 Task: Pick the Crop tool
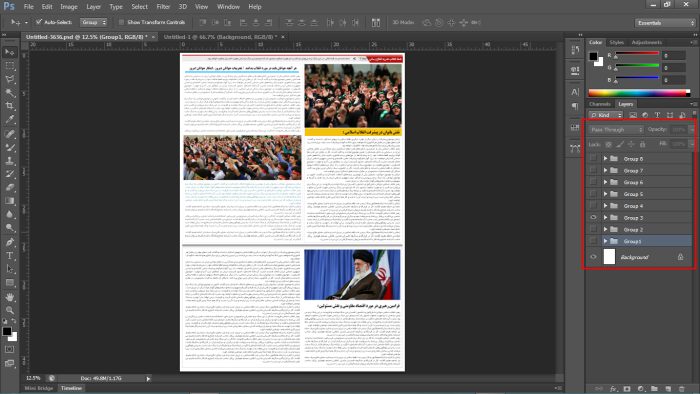click(9, 106)
